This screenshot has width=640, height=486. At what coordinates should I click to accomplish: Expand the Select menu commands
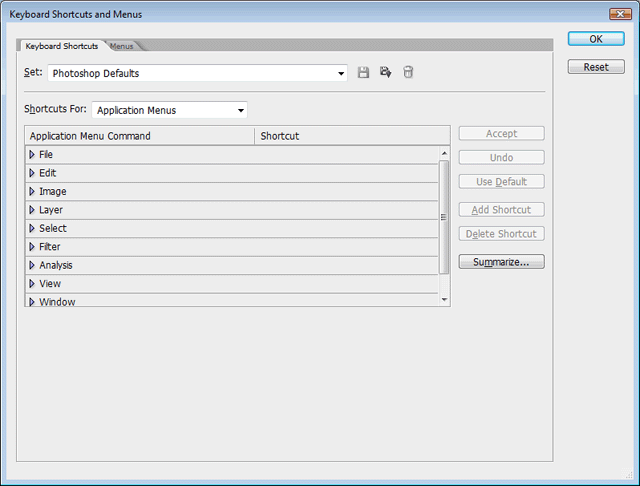tap(32, 228)
